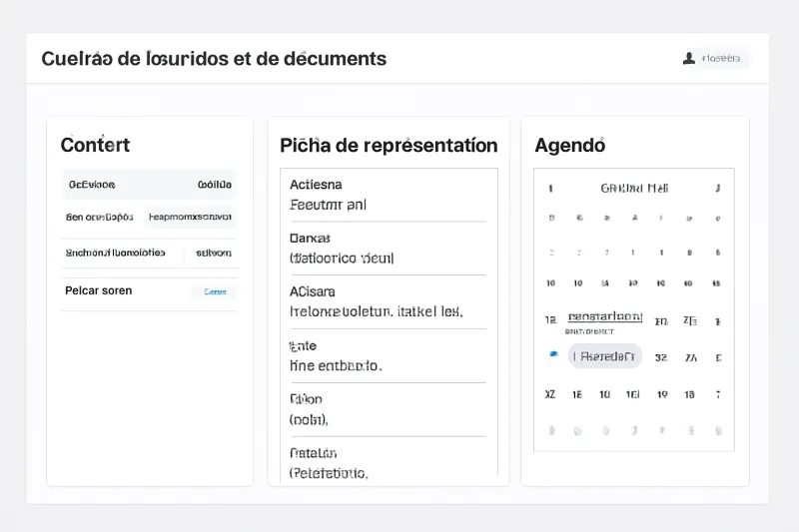Select the highlighted GcEvioce row
Screen dimensions: 799x532
(x=149, y=185)
